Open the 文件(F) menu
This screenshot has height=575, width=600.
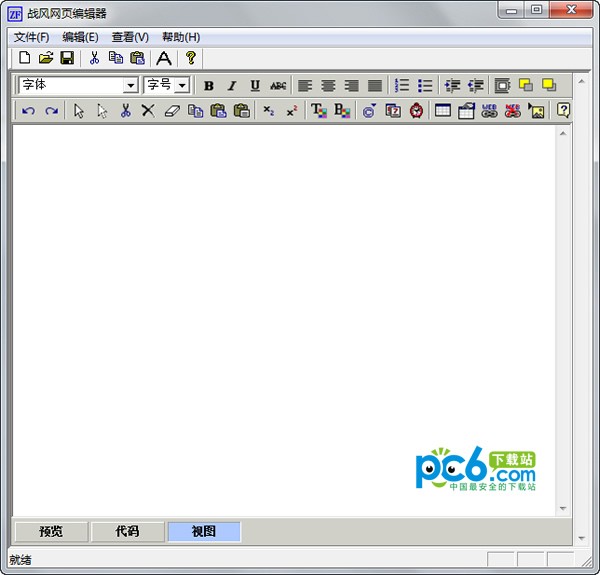coord(31,37)
